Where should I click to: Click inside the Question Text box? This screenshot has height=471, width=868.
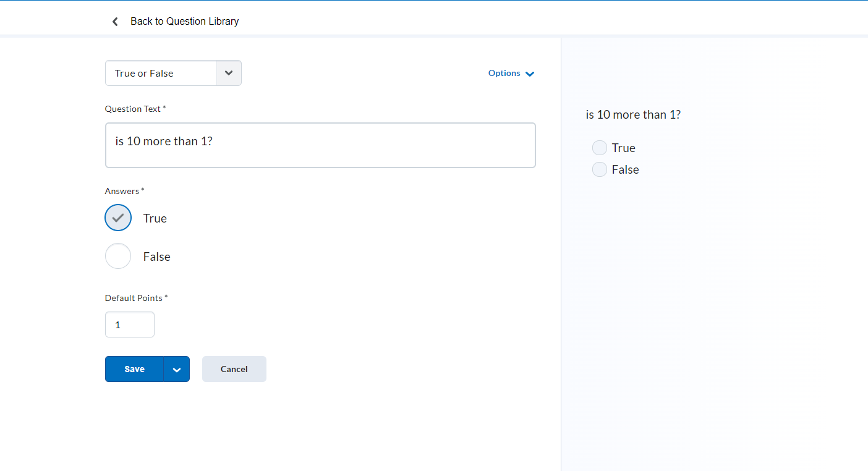(320, 145)
